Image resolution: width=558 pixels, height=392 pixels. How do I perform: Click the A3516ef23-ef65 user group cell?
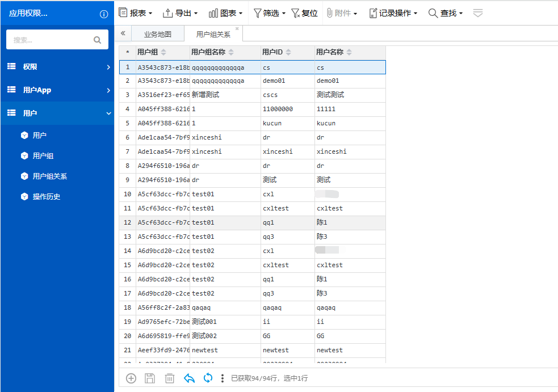coord(163,95)
